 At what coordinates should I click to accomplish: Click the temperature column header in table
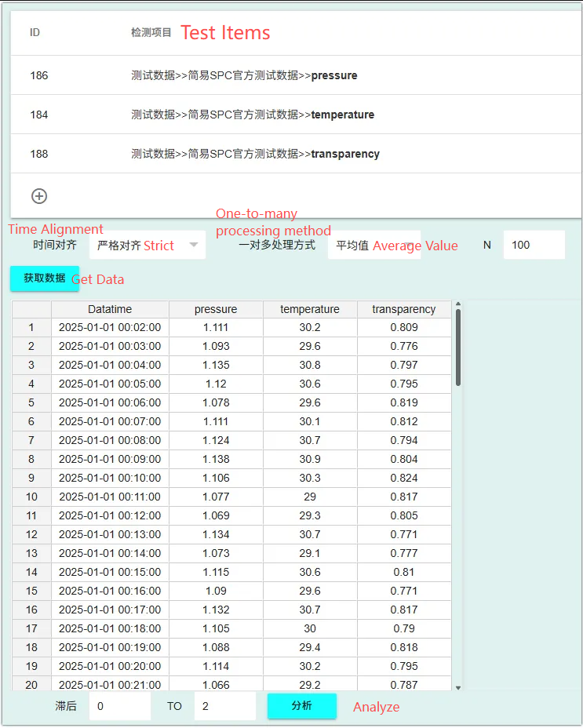point(310,309)
